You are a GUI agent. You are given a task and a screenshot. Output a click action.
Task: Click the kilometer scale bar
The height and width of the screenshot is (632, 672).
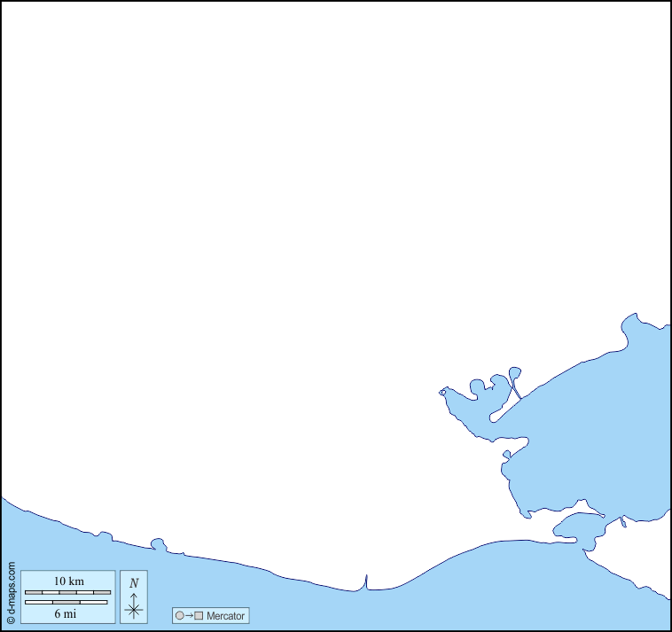click(67, 591)
